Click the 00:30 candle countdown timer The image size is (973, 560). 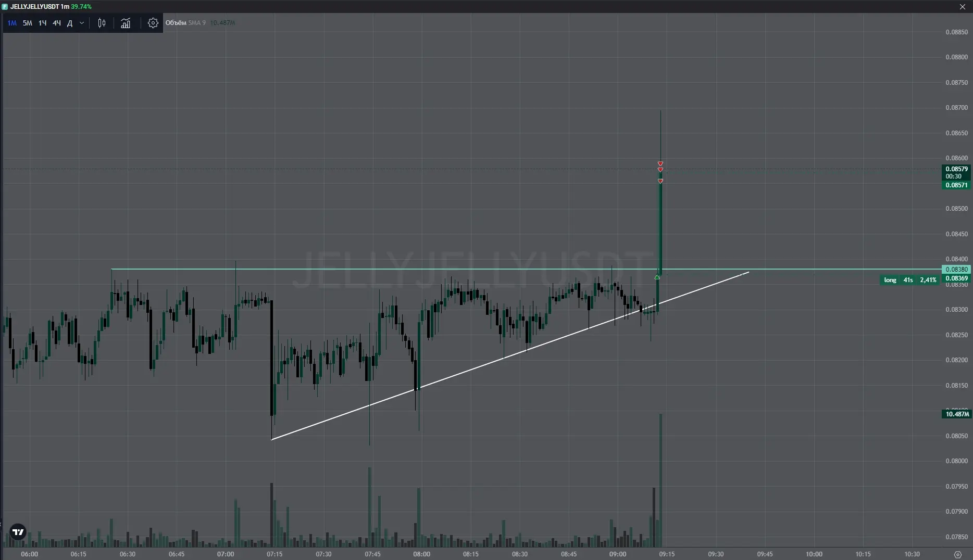pos(954,176)
